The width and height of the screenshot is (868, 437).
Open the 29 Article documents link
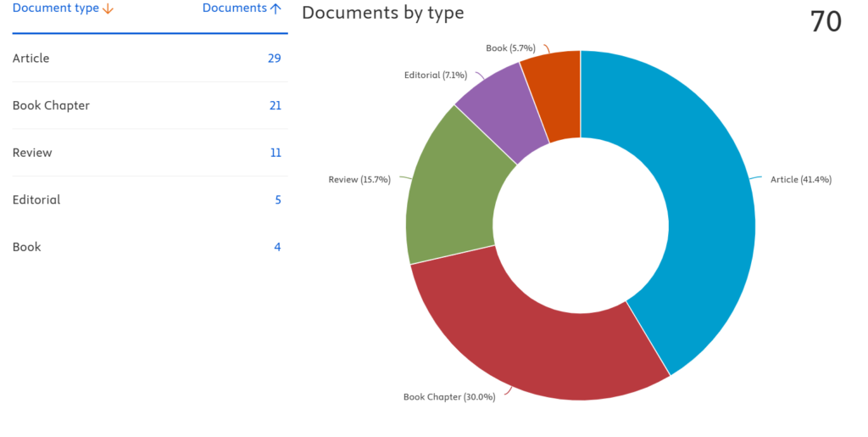coord(274,59)
